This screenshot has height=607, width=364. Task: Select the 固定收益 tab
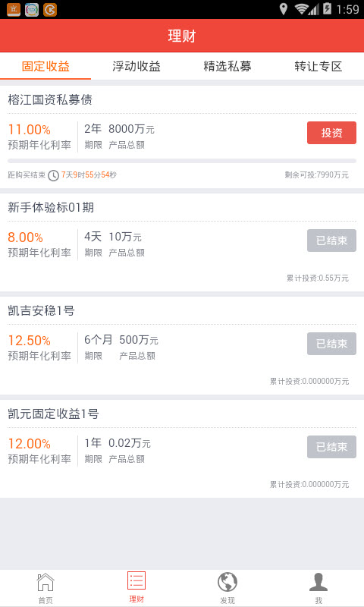(45, 66)
